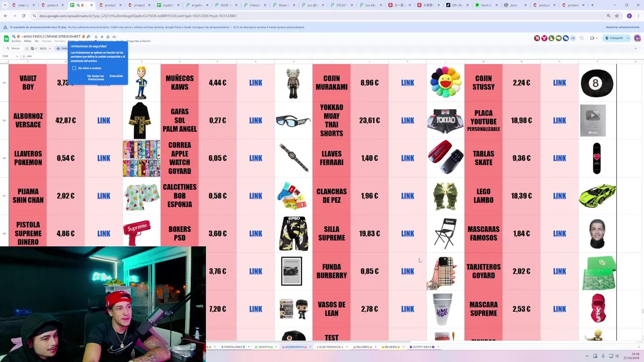The width and height of the screenshot is (644, 362).
Task: Click the 8-ball Stussy cushion image
Action: (x=597, y=83)
